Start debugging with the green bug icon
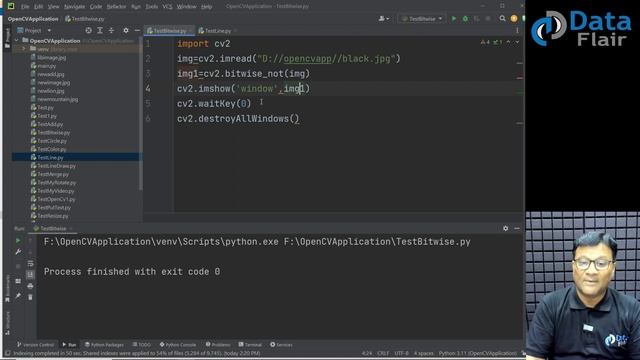Screen dimensions: 640x360 465,18
